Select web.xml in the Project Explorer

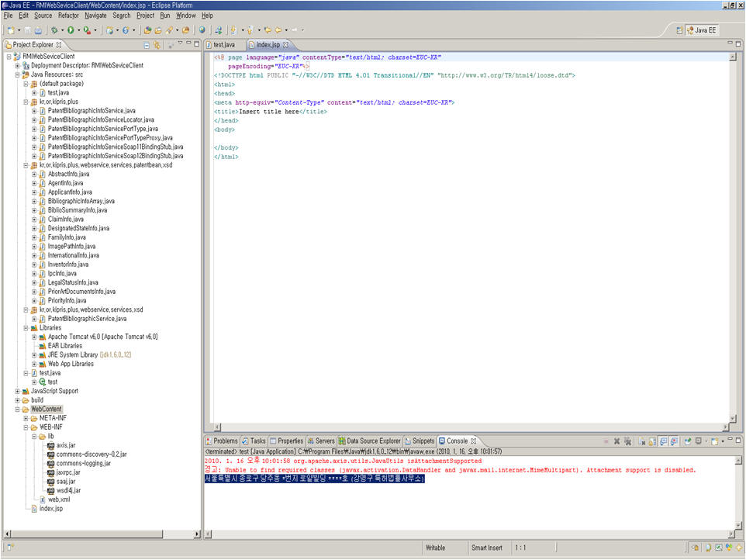point(59,500)
